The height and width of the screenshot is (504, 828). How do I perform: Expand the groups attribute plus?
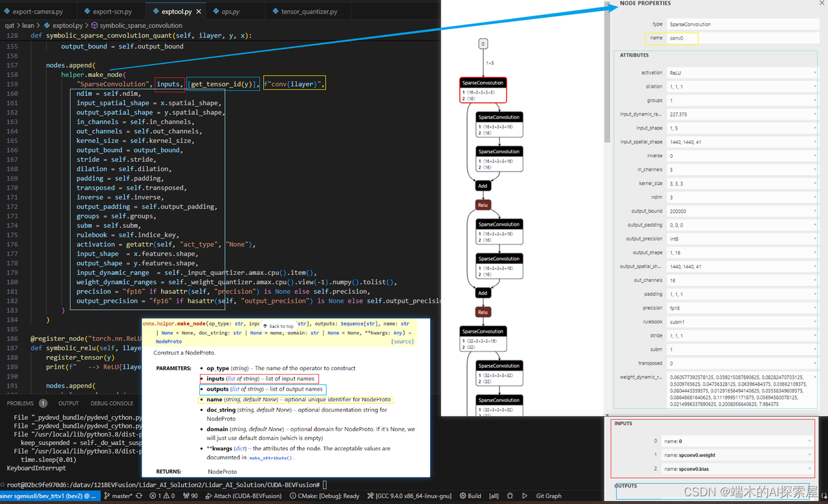click(814, 100)
